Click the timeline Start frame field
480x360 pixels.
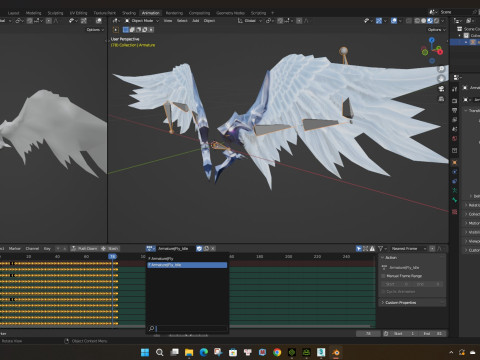coord(404,334)
